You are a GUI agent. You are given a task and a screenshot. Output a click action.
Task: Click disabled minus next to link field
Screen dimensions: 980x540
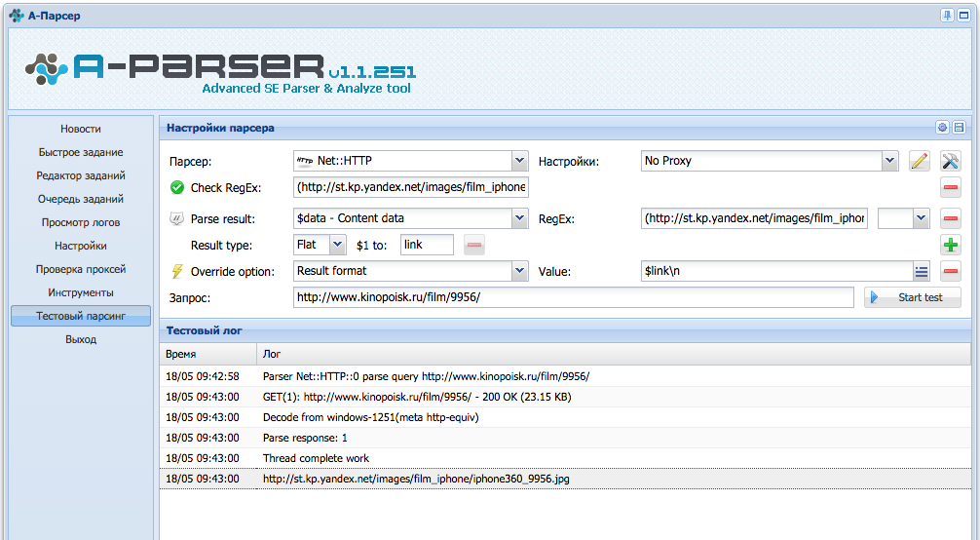(474, 245)
